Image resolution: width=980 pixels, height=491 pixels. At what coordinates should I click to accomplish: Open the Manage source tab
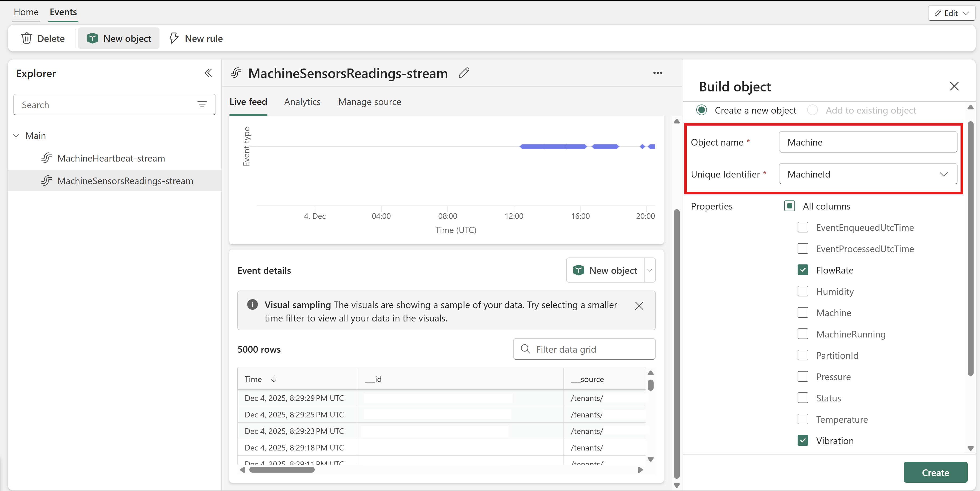pyautogui.click(x=370, y=102)
